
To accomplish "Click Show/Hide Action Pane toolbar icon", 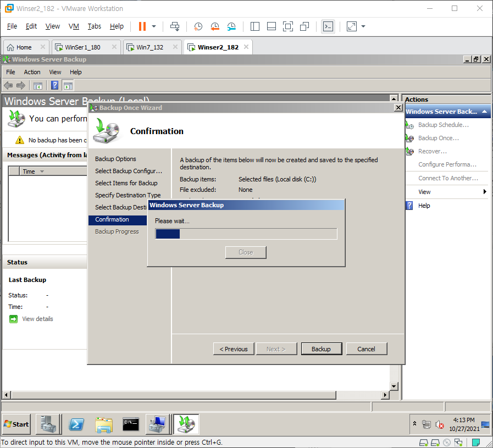I will point(68,86).
